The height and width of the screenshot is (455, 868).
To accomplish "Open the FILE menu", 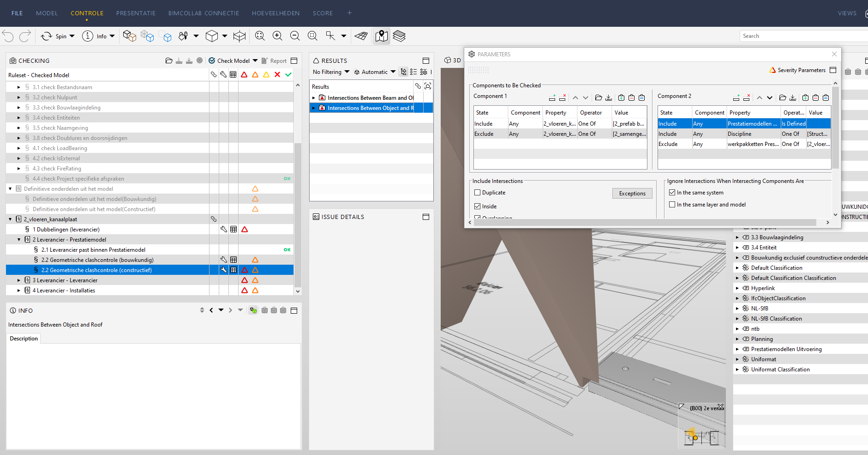I will tap(17, 13).
